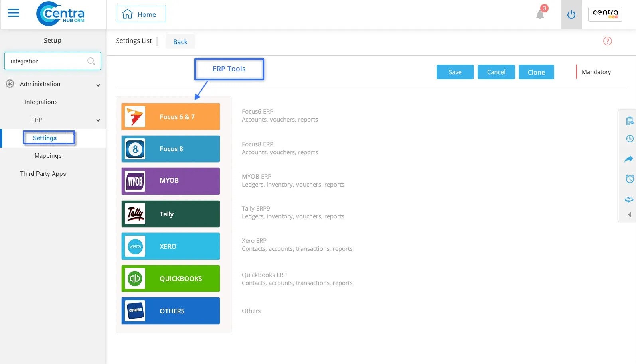Click the Tally logo icon
Viewport: 636px width, 364px height.
coord(135,214)
